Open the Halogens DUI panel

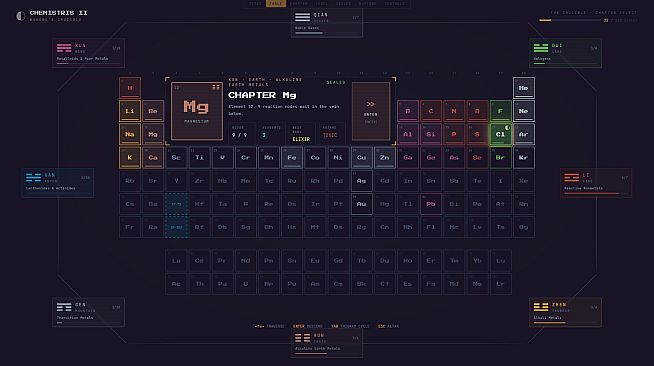click(x=565, y=53)
